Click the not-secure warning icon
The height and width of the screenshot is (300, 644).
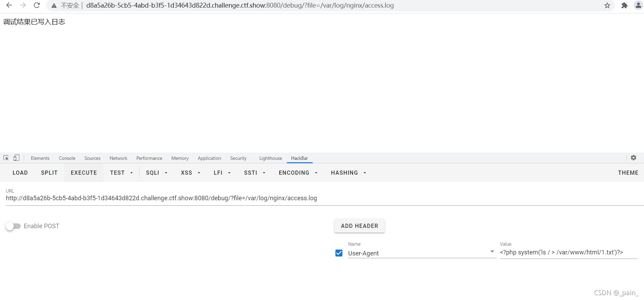54,6
